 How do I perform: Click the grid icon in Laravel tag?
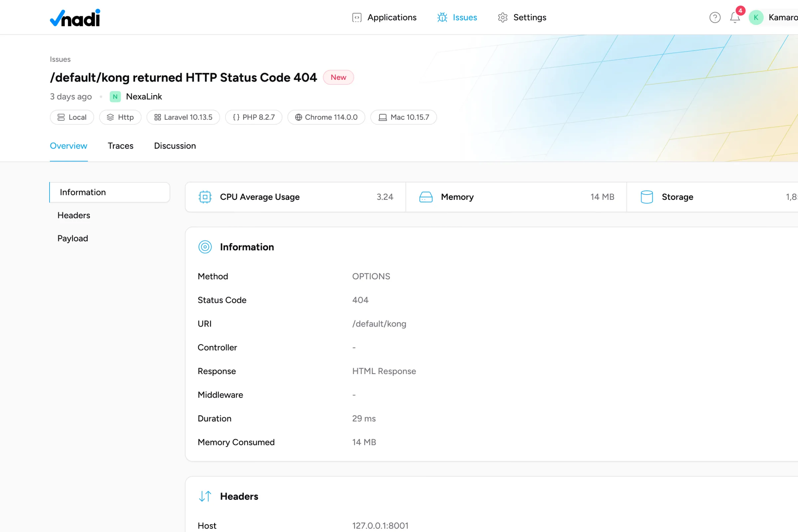pyautogui.click(x=157, y=117)
